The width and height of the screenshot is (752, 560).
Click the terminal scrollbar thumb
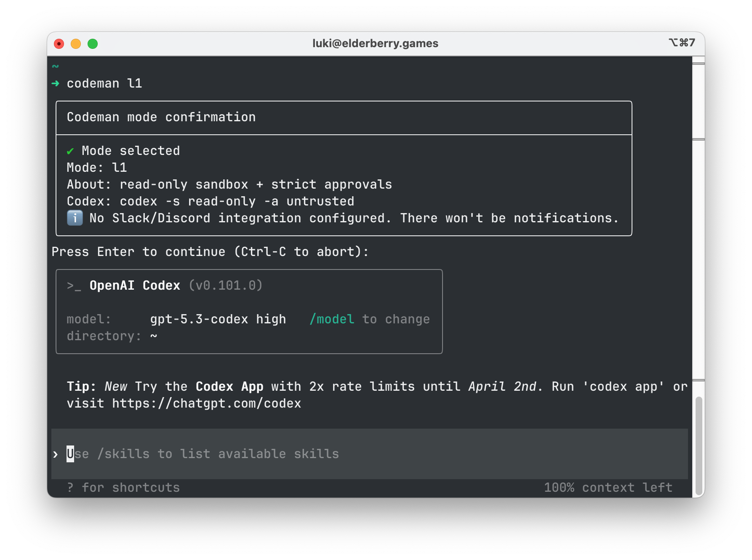(699, 445)
